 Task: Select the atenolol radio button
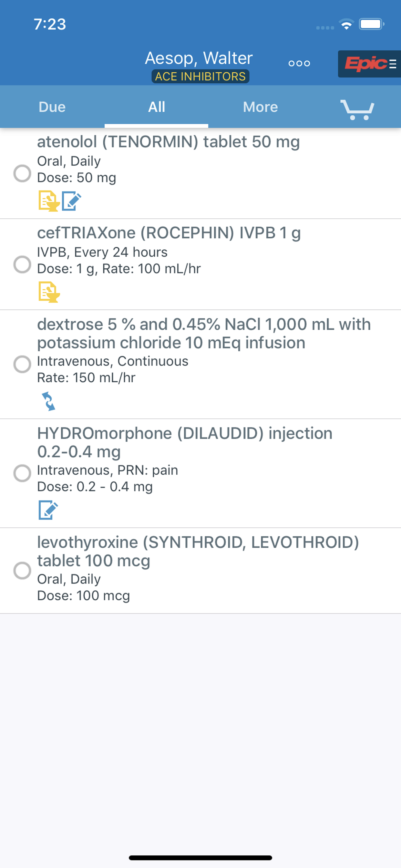coord(22,173)
